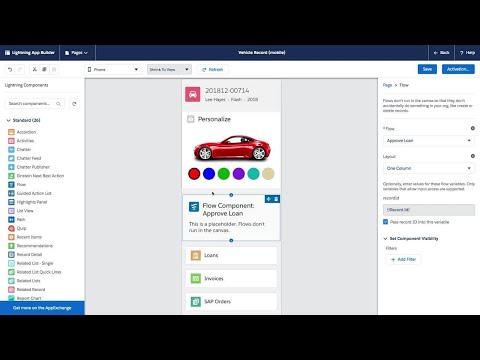Select the red color swatch
480x360 pixels.
(194, 174)
